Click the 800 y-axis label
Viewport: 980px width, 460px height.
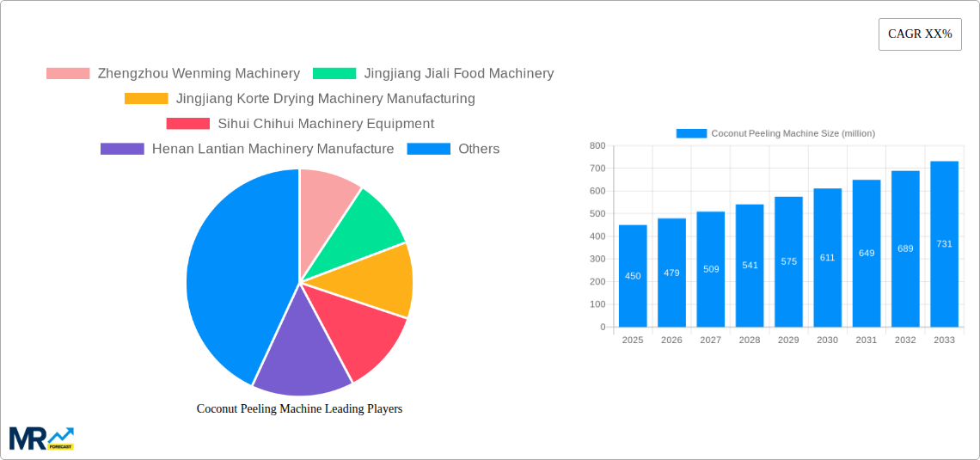(x=597, y=145)
